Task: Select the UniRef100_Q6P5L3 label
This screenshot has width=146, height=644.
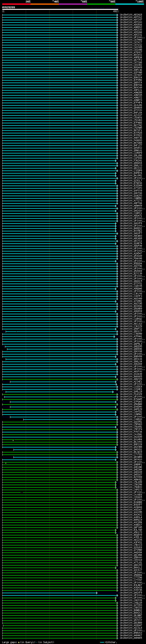Action: pos(131,344)
